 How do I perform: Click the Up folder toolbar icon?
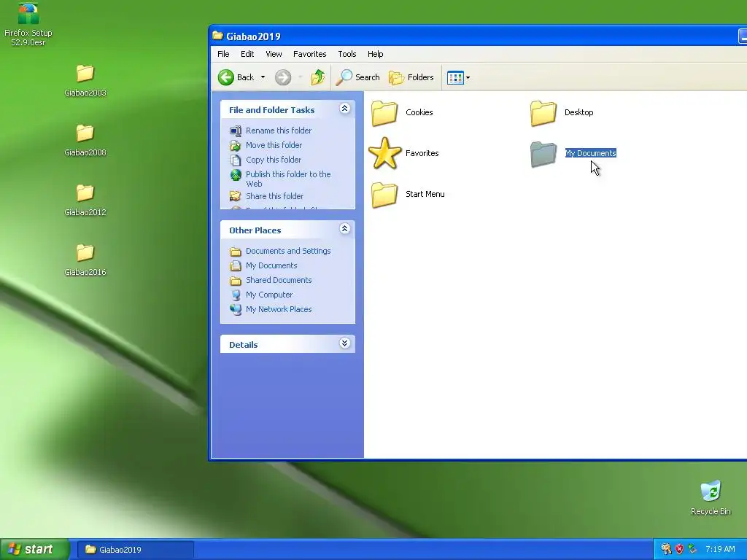[318, 77]
